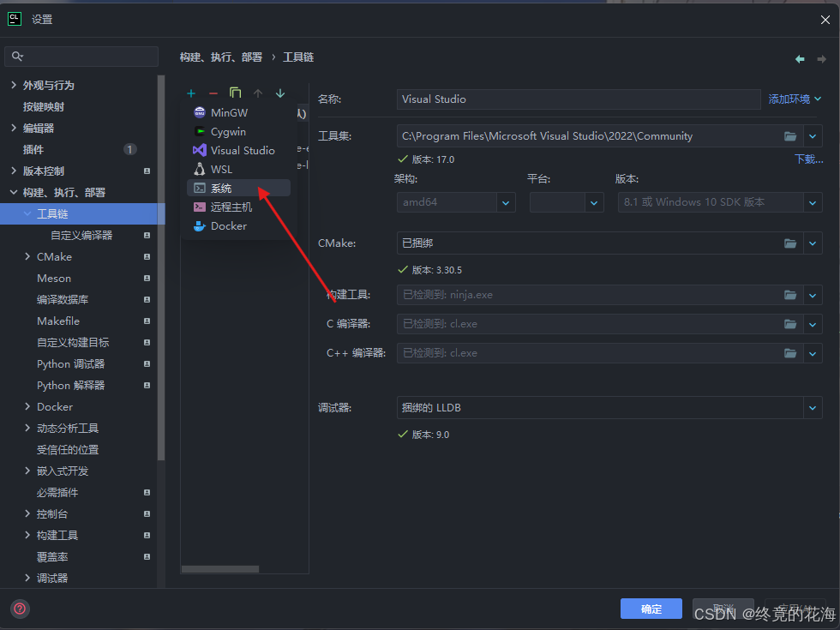Choose 远程主机 from the toolchain popup

239,207
